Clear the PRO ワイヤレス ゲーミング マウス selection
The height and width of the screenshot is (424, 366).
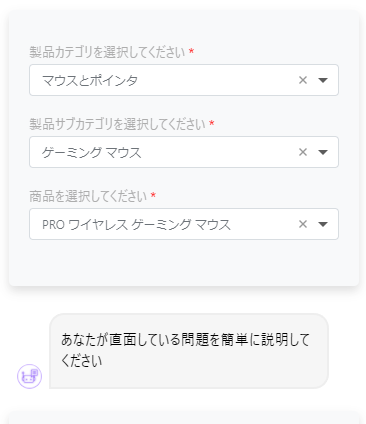(303, 224)
